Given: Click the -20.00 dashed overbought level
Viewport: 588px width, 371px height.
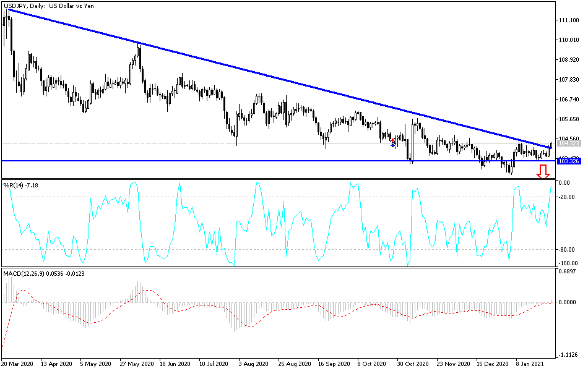Looking at the screenshot, I should click(279, 195).
